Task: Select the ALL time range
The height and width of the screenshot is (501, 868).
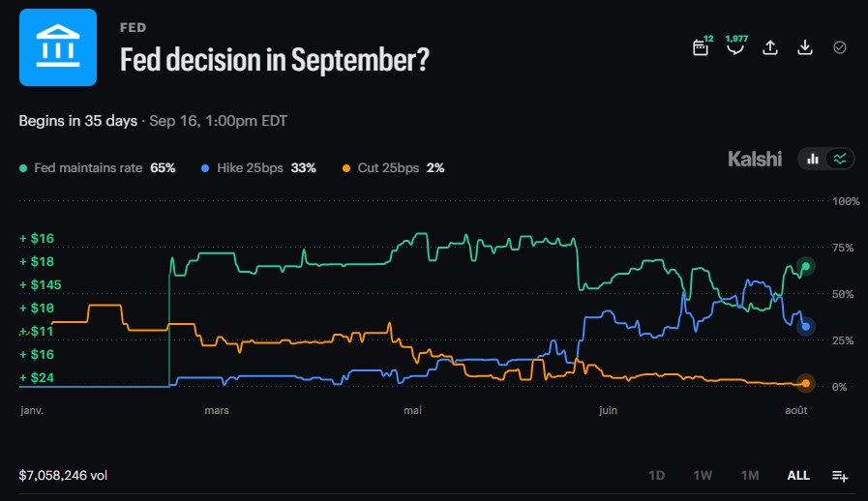Action: pyautogui.click(x=798, y=476)
